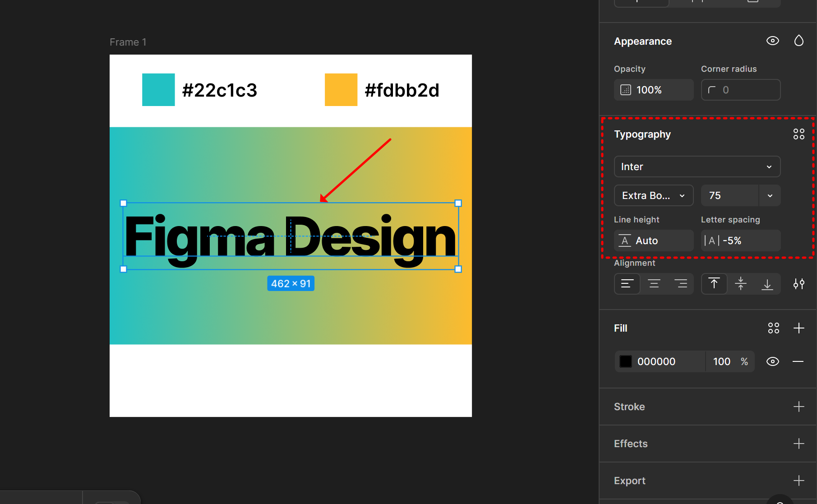Add a new fill with plus
The width and height of the screenshot is (817, 504).
click(799, 328)
